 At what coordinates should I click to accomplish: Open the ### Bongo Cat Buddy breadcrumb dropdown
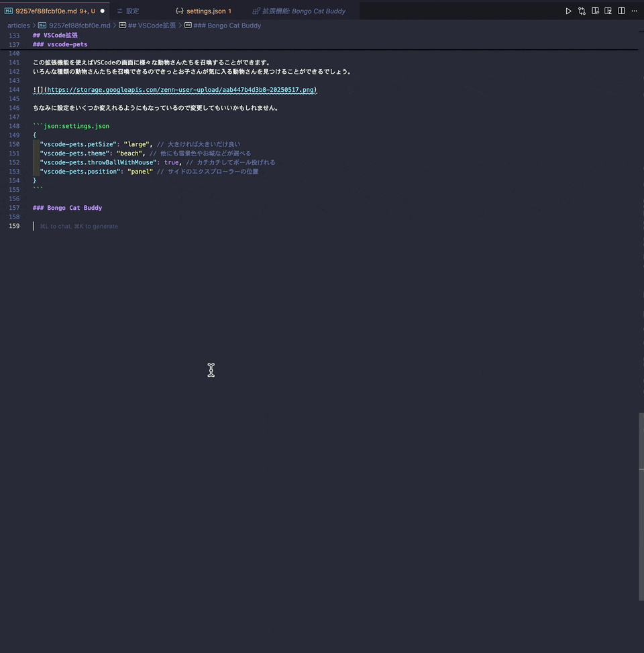227,25
